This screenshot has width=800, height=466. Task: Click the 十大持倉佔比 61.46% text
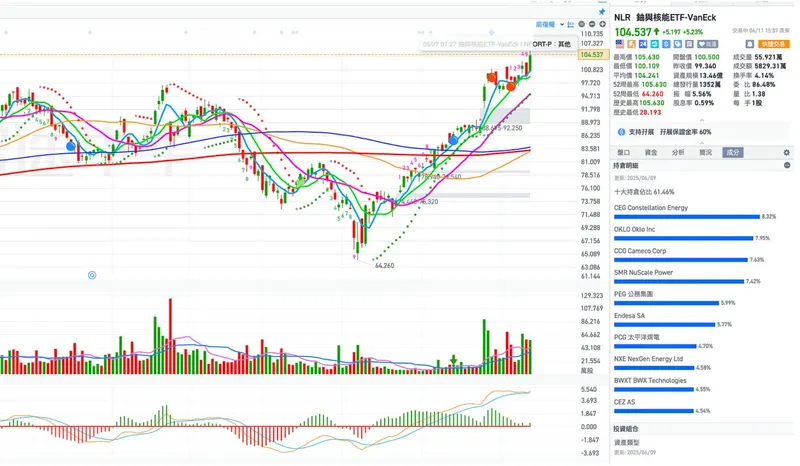click(644, 192)
